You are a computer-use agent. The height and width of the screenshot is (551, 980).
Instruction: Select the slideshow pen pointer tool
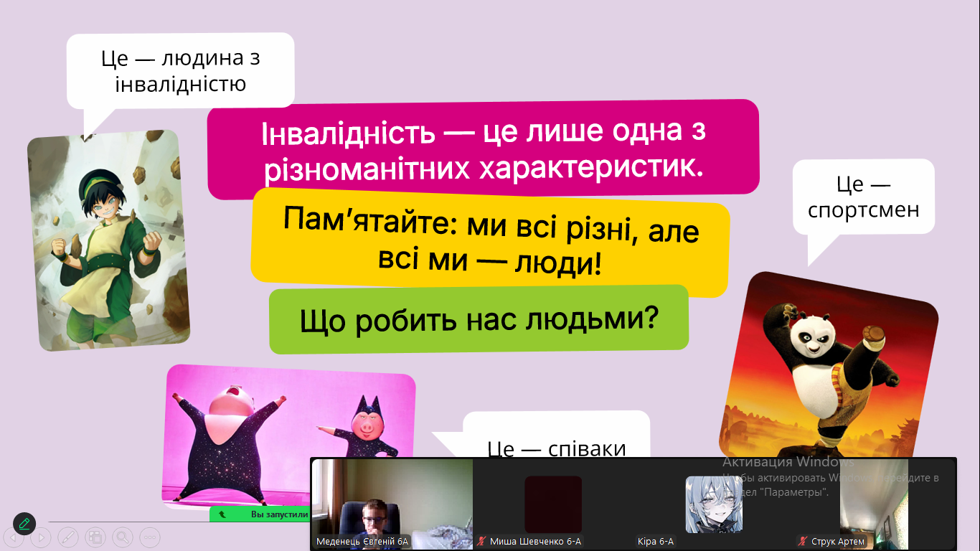click(68, 537)
